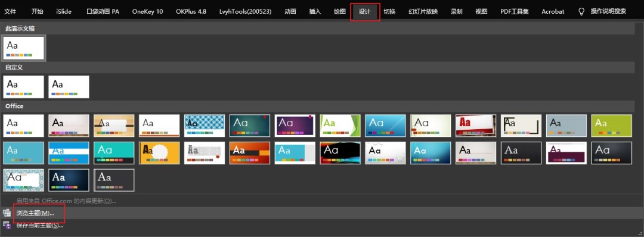This screenshot has width=644, height=237.
Task: Open the 幻灯片放映 tab
Action: pyautogui.click(x=423, y=11)
